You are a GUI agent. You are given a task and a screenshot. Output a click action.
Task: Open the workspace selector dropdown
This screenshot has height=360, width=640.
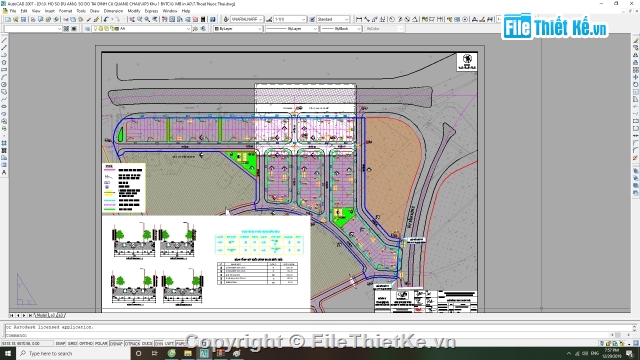[33, 29]
